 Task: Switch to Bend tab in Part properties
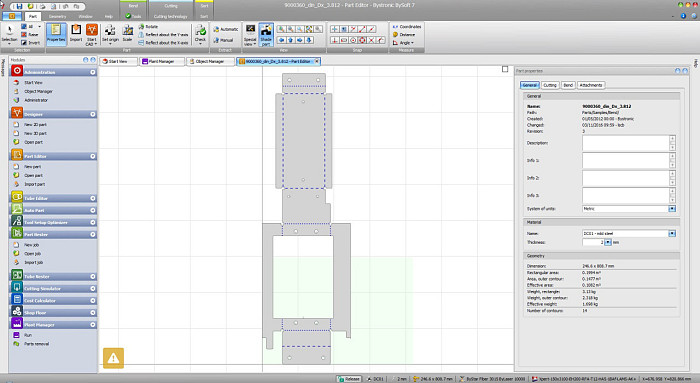click(568, 85)
